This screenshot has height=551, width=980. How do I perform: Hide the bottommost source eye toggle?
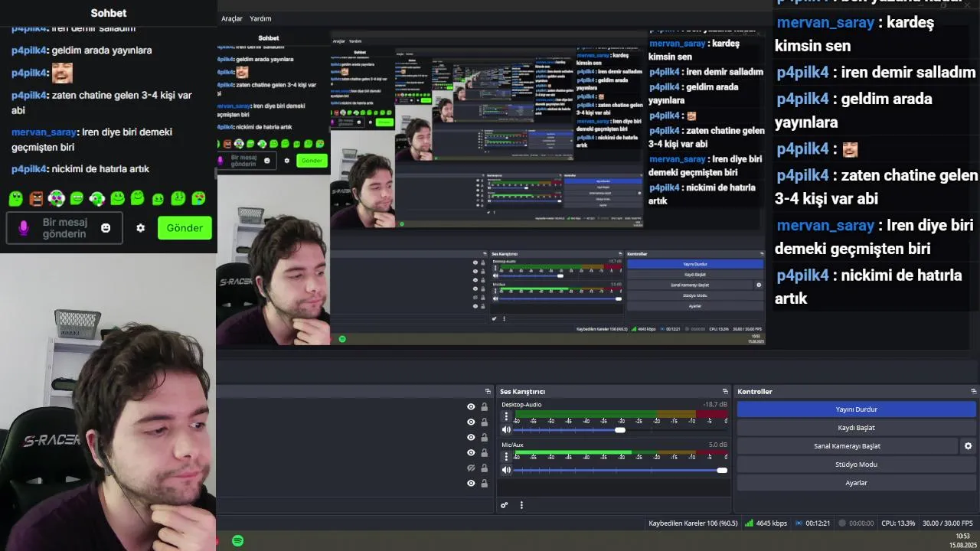471,483
